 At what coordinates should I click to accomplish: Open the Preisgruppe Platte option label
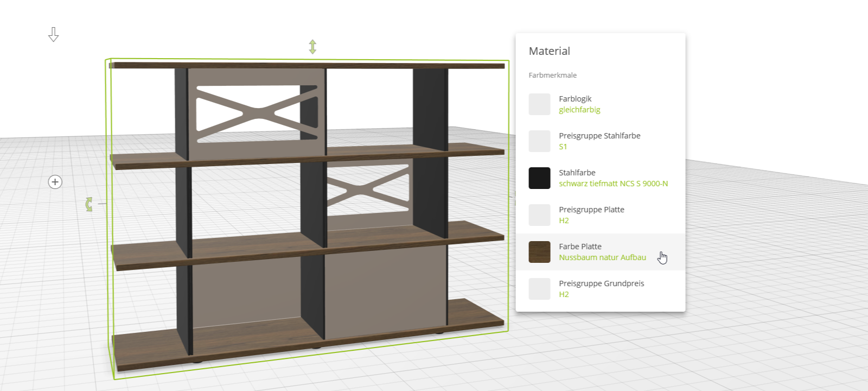point(591,210)
